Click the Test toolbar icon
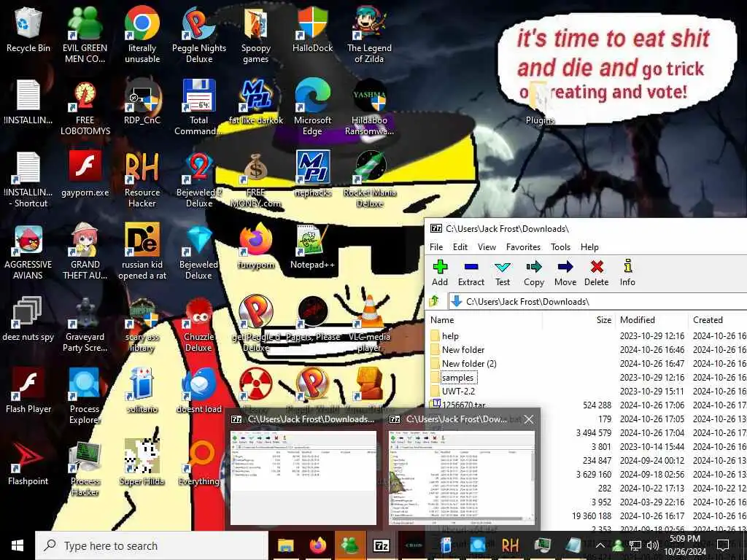The image size is (747, 560). click(x=503, y=273)
